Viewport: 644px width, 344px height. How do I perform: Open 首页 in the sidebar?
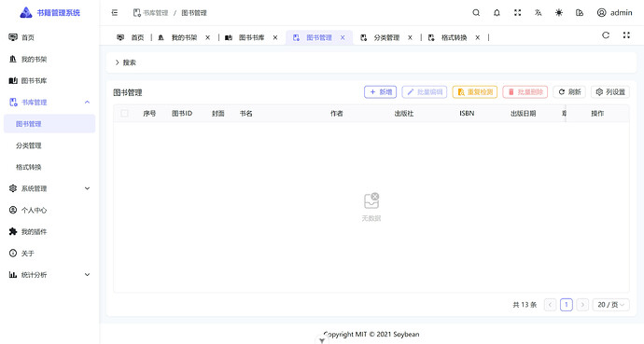click(x=49, y=37)
